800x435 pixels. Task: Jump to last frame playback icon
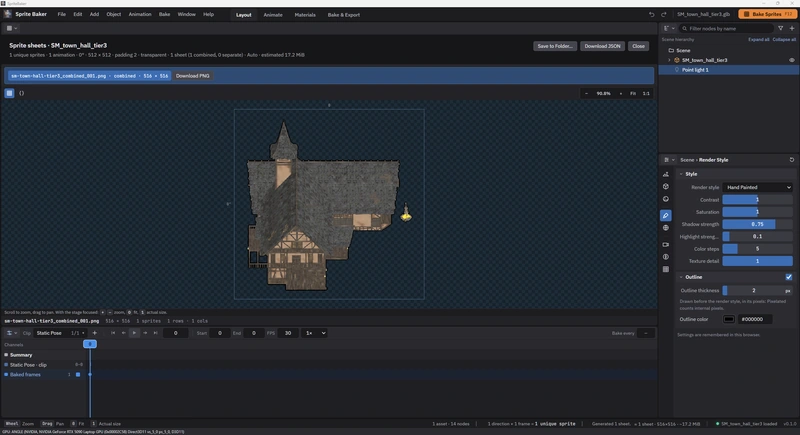156,333
